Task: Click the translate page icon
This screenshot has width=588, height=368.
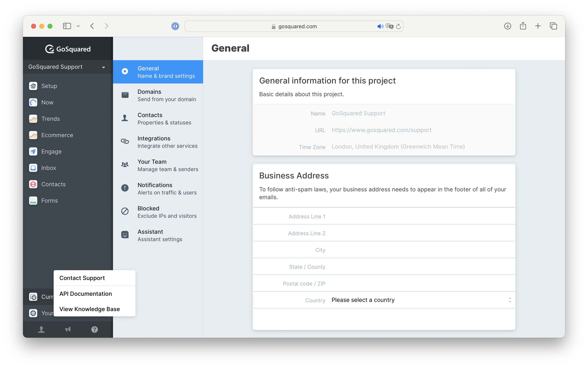Action: 390,26
